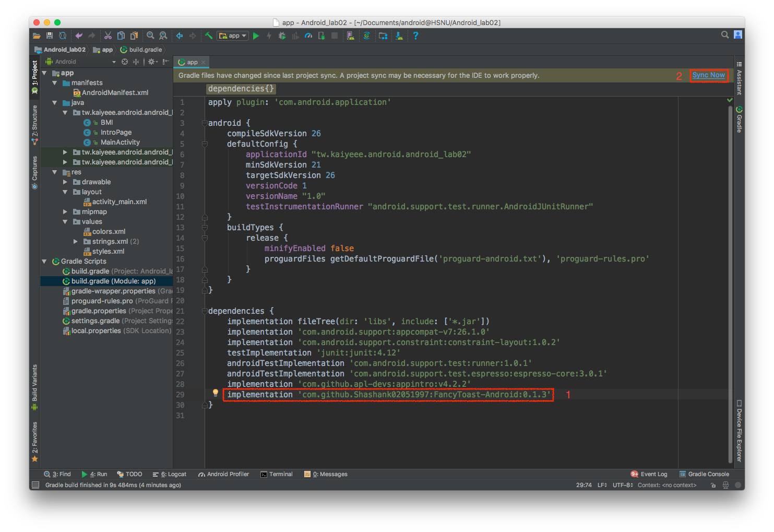Toggle the Structure tool window tab
The image size is (774, 532).
(34, 125)
